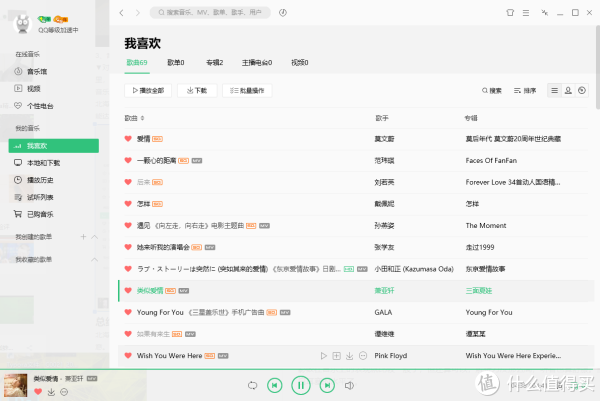Unlike the song 后来
The width and height of the screenshot is (600, 401).
tap(128, 182)
